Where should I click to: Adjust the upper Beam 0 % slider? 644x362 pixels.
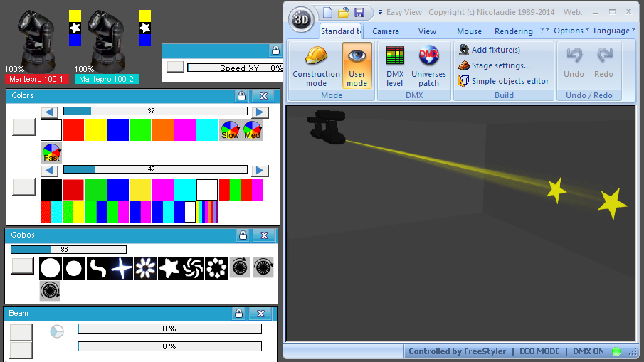[169, 329]
